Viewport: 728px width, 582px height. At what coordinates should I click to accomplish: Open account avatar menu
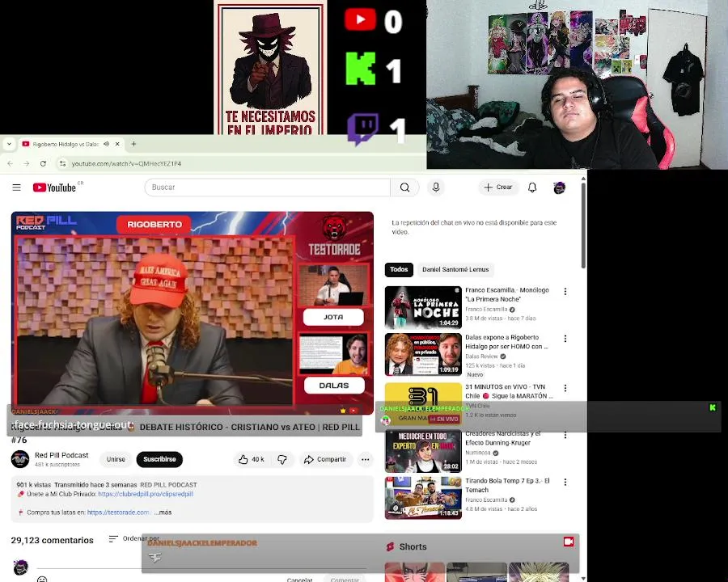560,188
